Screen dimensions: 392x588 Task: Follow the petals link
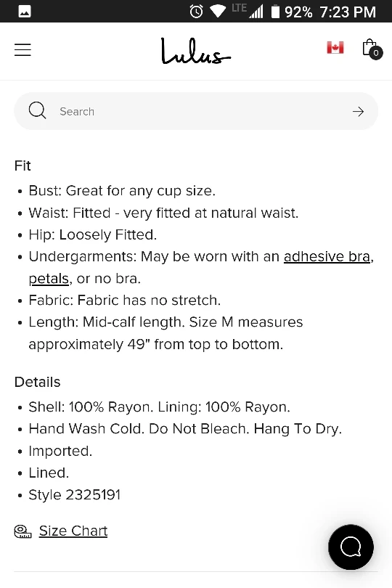49,279
